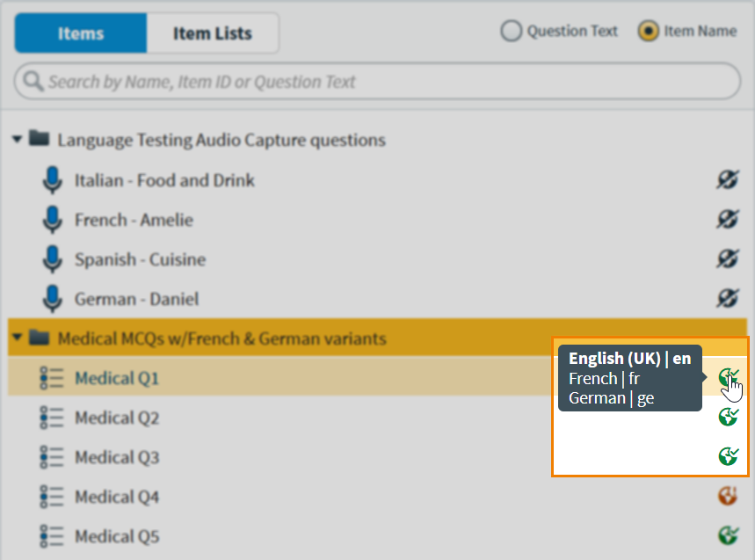Click the green language globe icon for Medical Q5

click(728, 535)
